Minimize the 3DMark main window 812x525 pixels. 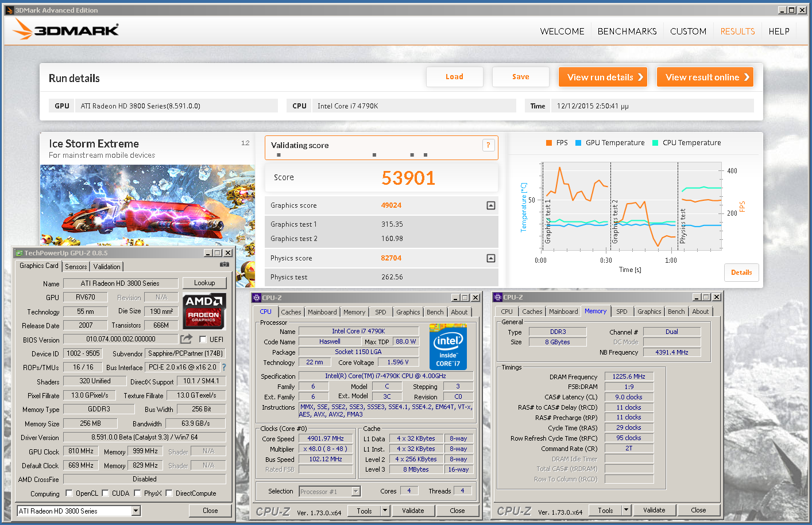pyautogui.click(x=782, y=10)
